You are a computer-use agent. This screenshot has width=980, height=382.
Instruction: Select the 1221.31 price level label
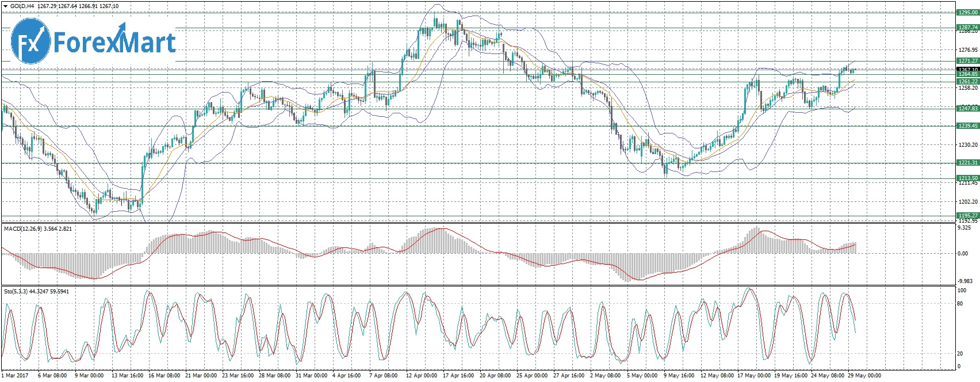[x=967, y=163]
